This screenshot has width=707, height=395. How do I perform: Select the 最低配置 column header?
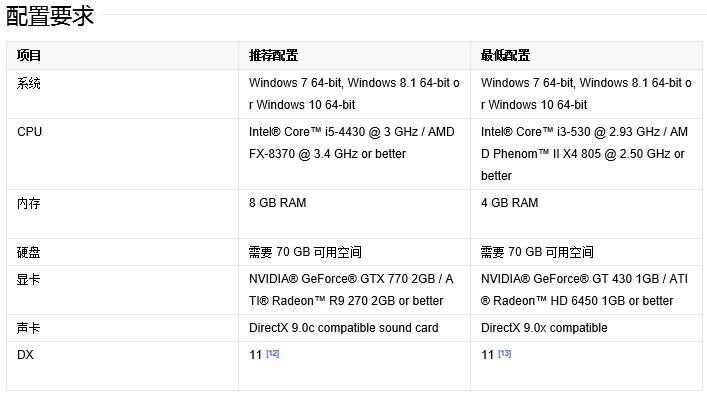(x=505, y=55)
